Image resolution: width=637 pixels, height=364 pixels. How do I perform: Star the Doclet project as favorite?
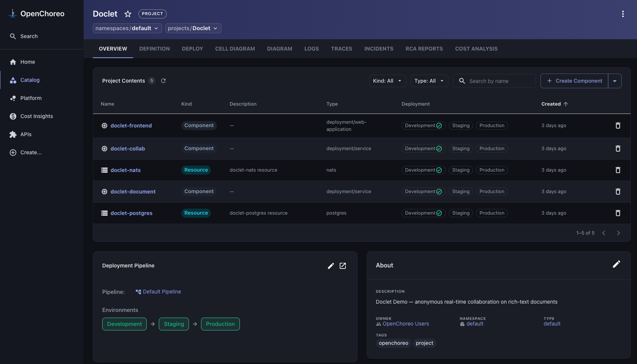(x=128, y=14)
